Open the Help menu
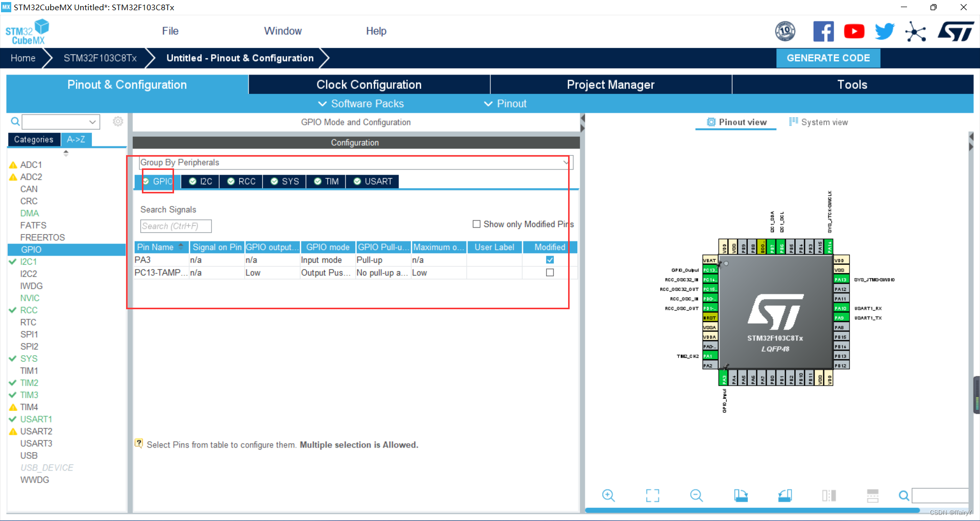Screen dimensions: 980x521 coord(376,31)
